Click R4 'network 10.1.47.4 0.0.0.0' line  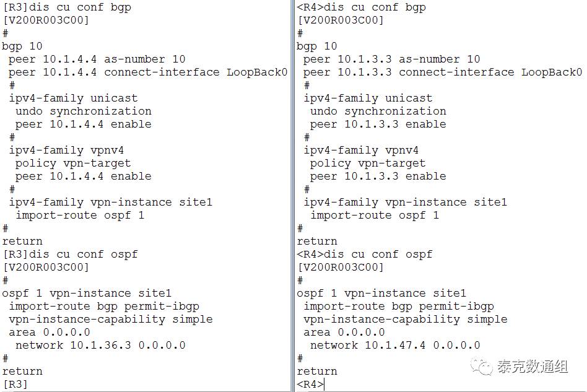pyautogui.click(x=395, y=345)
